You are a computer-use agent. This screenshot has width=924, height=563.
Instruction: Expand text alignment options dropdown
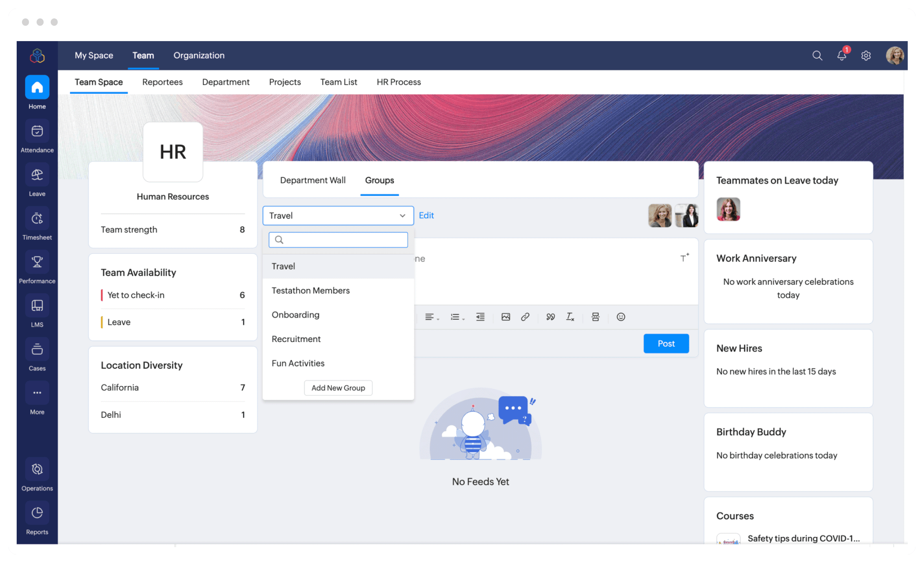tap(431, 317)
